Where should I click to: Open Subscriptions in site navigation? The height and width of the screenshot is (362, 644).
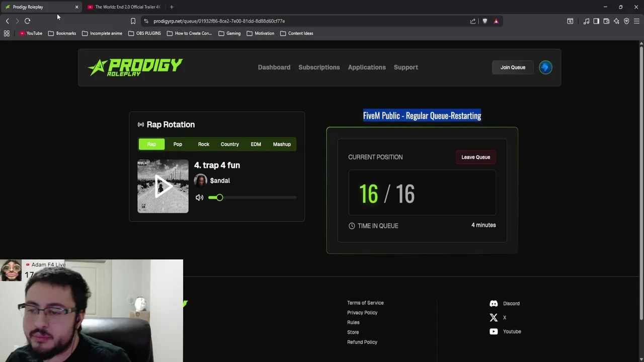tap(319, 67)
